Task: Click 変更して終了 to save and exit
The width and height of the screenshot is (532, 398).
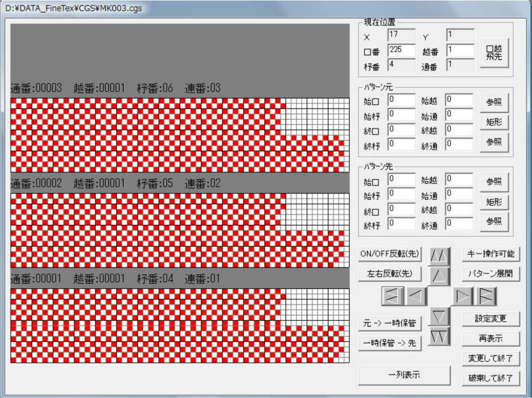Action: (491, 358)
